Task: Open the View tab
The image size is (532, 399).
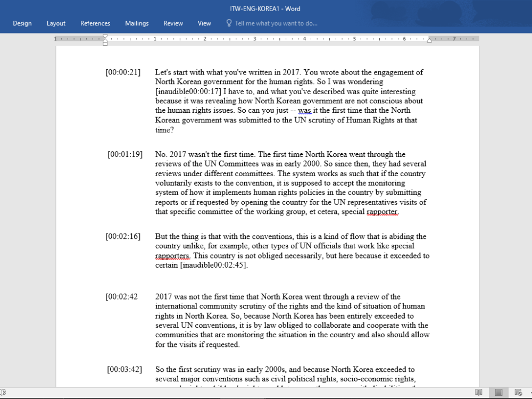Action: tap(204, 23)
